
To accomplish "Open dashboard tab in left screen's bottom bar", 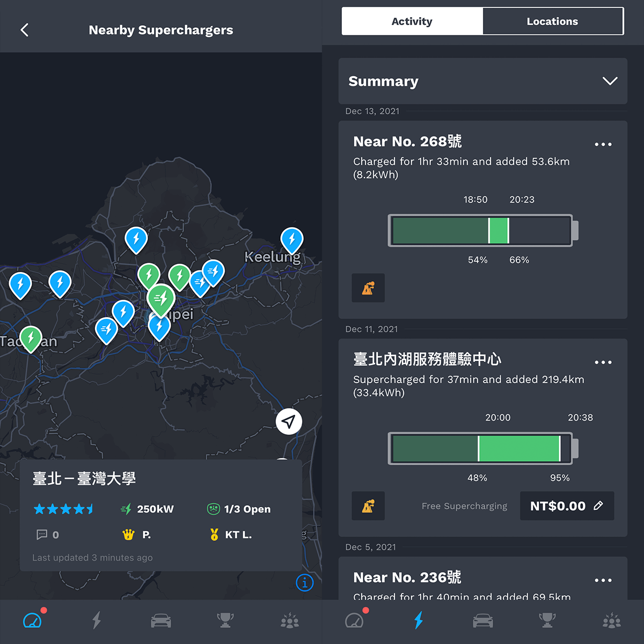I will tap(32, 620).
